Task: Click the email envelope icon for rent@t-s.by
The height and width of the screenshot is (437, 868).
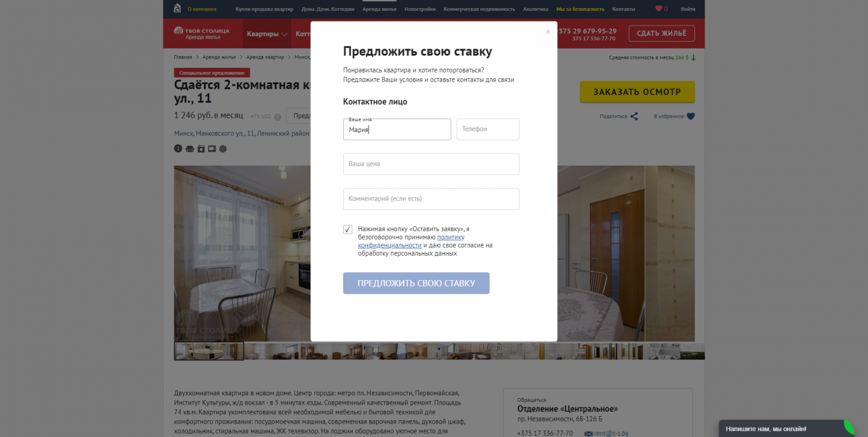Action: pos(588,433)
